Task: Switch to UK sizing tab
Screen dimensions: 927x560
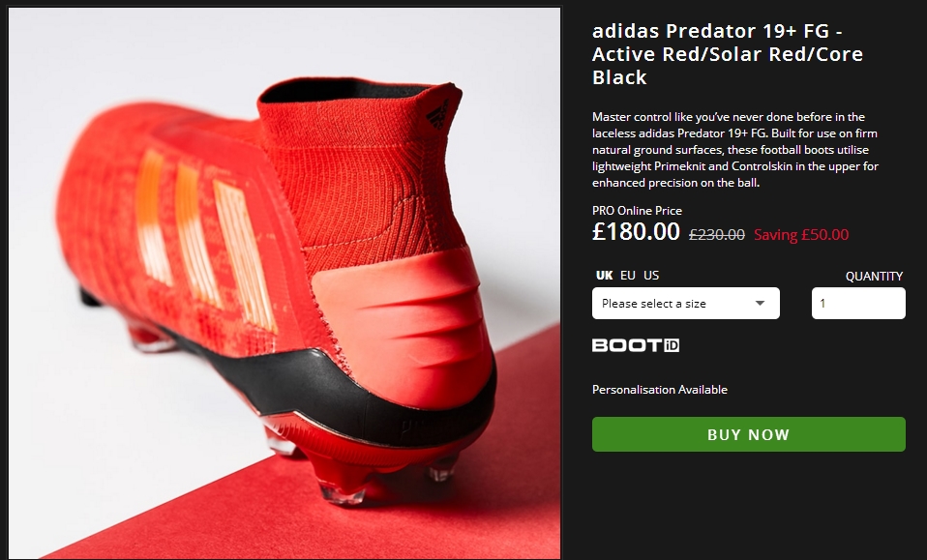Action: click(604, 276)
